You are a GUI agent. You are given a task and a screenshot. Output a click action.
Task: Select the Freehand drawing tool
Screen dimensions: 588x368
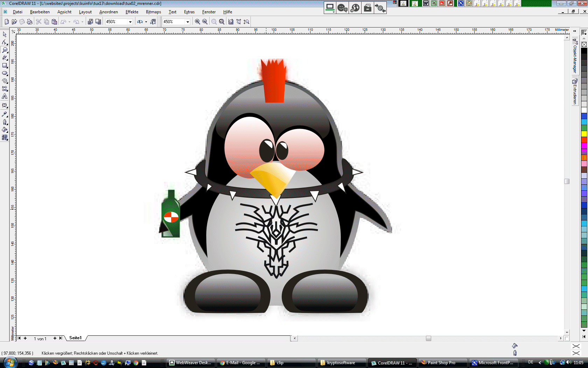(x=5, y=58)
